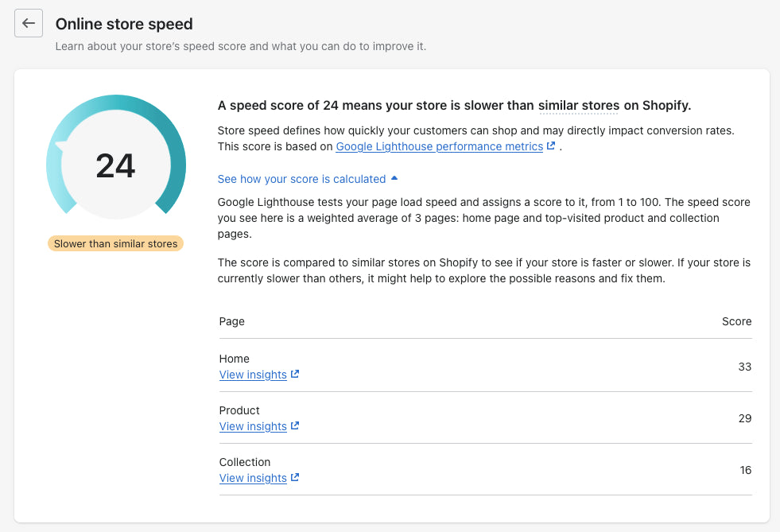Select the Collection score value 16
The height and width of the screenshot is (532, 780).
tap(745, 470)
